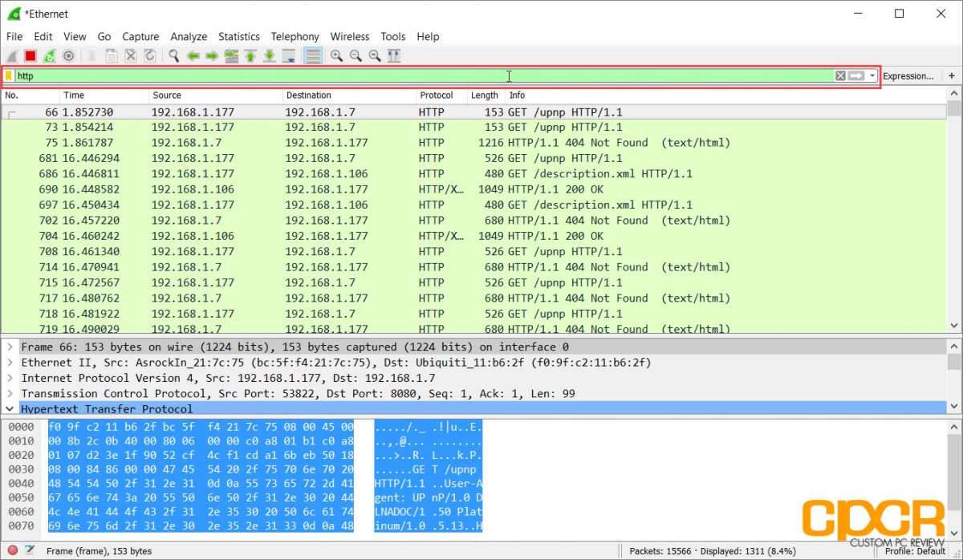
Task: Click the Expression… button
Action: coord(908,76)
